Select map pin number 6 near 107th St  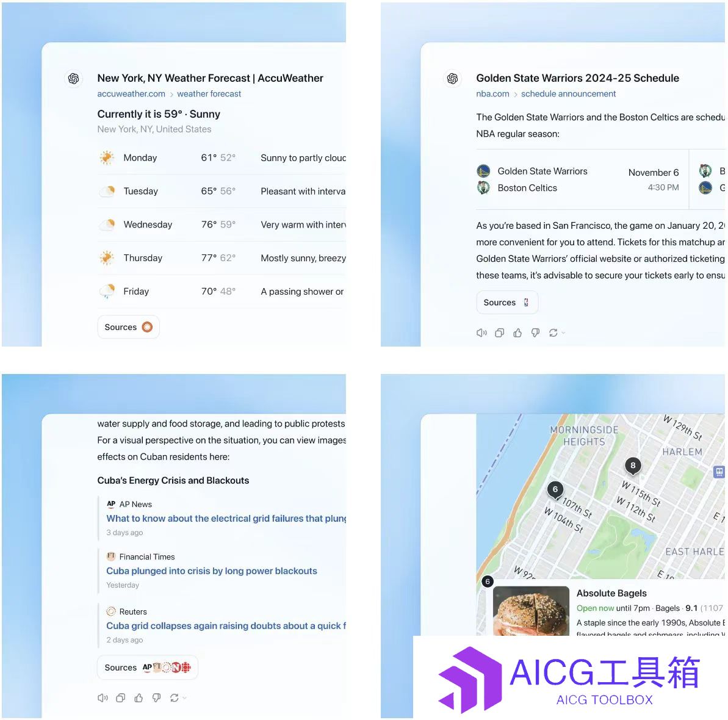555,490
